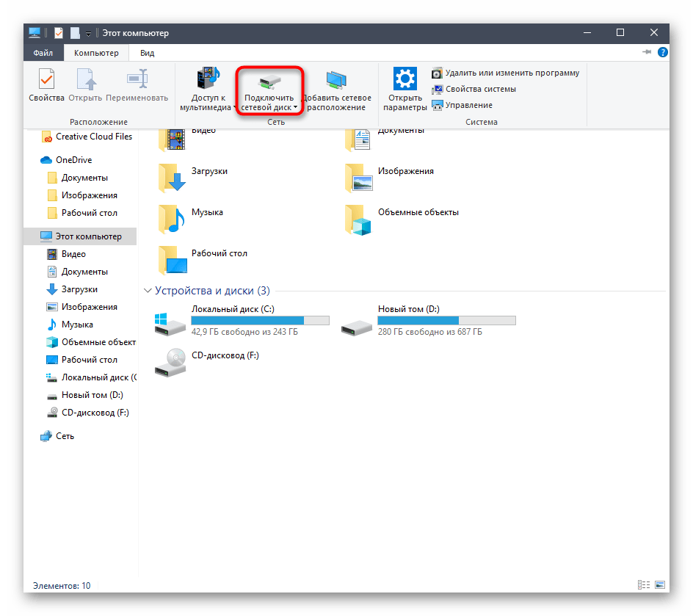Viewport: 693px width, 616px height.
Task: Collapse the ribbon using the pin icon
Action: 646,53
